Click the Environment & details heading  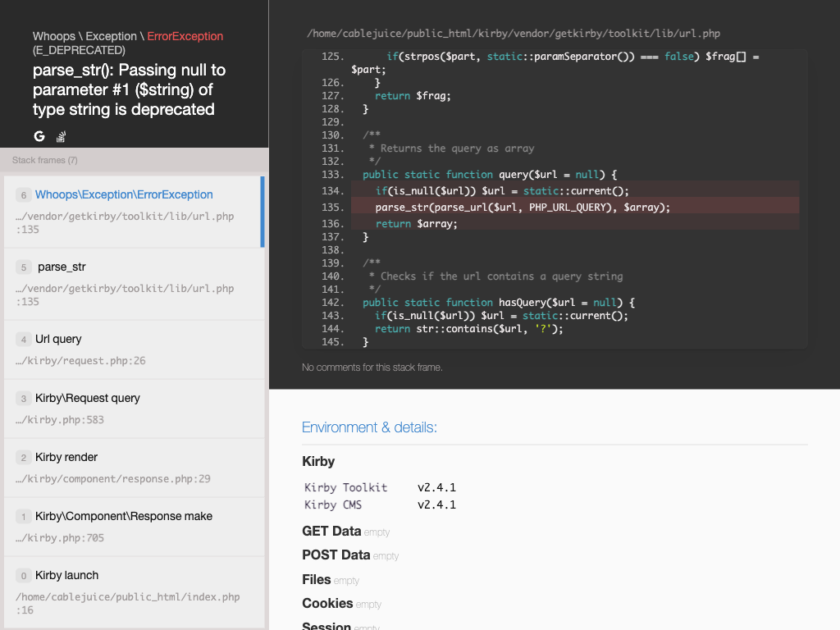(369, 427)
